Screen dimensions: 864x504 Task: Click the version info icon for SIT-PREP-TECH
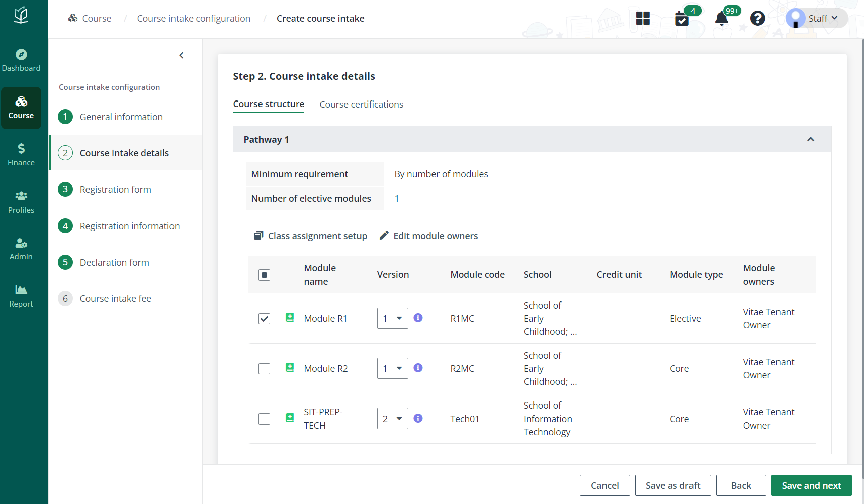pos(418,418)
